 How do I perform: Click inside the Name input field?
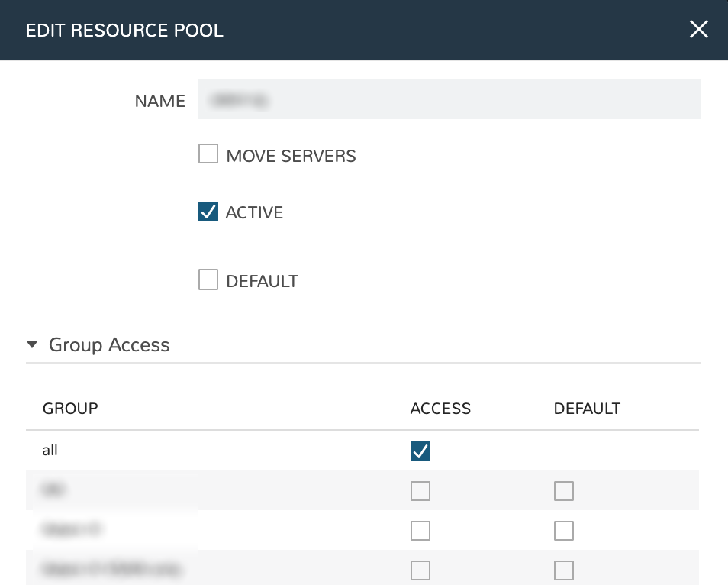449,99
